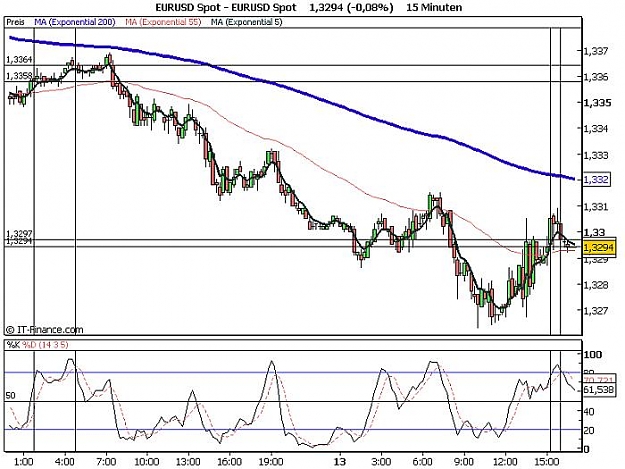Click the '7:00' time axis label
The width and height of the screenshot is (625, 469).
(106, 462)
